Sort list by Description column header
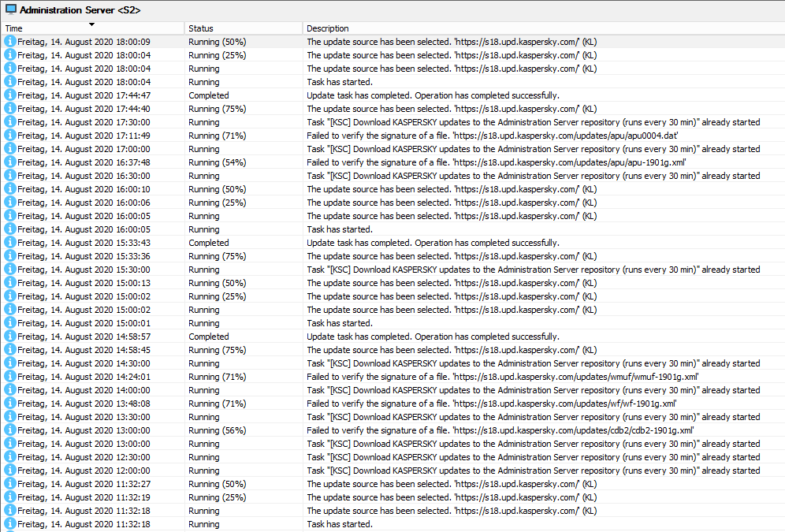 [327, 28]
